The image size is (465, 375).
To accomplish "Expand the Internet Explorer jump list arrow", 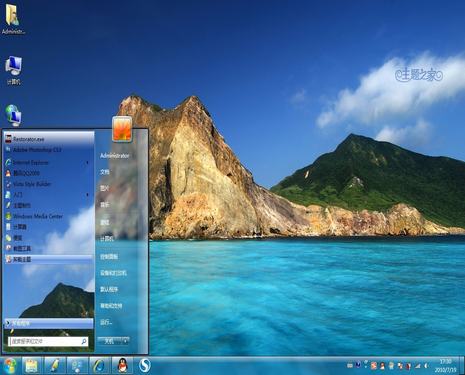I will (88, 163).
